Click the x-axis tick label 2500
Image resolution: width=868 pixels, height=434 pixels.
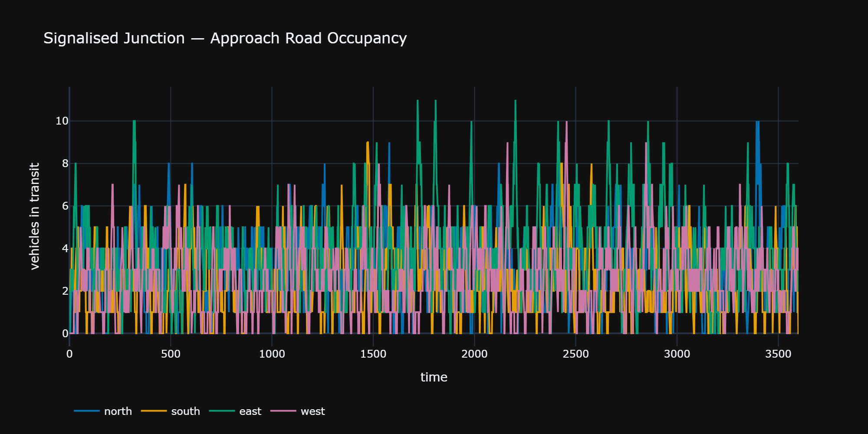click(576, 354)
